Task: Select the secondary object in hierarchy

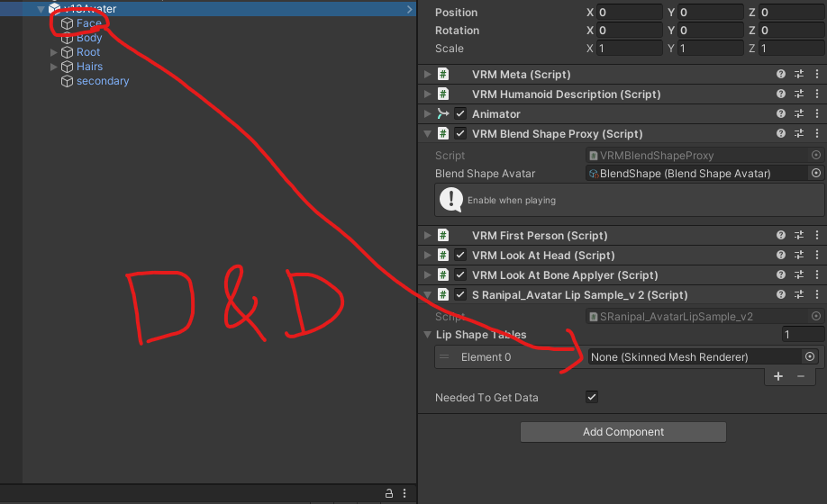Action: pos(103,81)
